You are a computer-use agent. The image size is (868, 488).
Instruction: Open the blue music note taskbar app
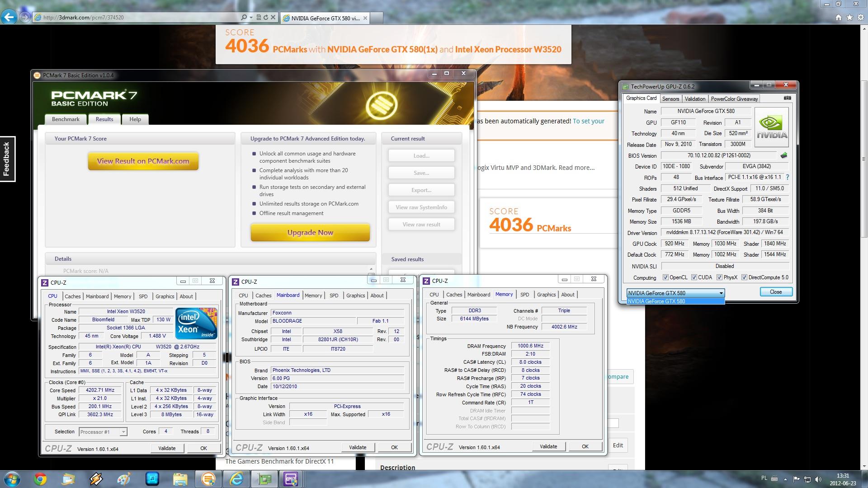152,479
